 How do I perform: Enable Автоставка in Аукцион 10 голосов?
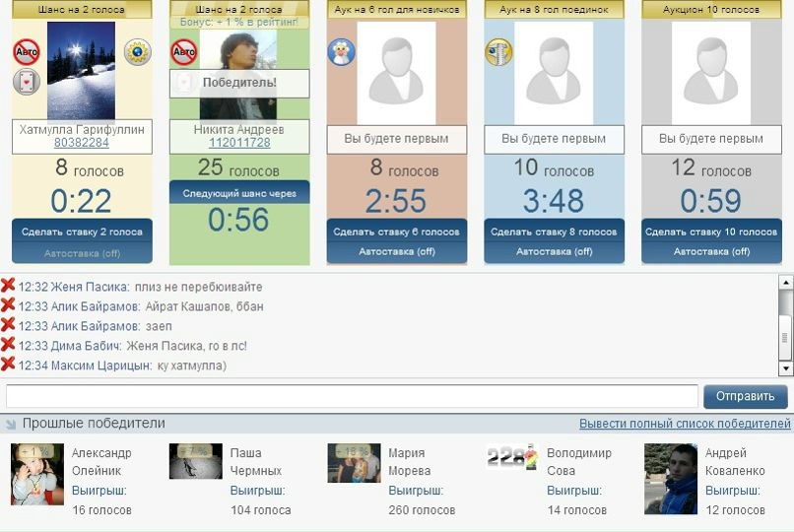711,252
